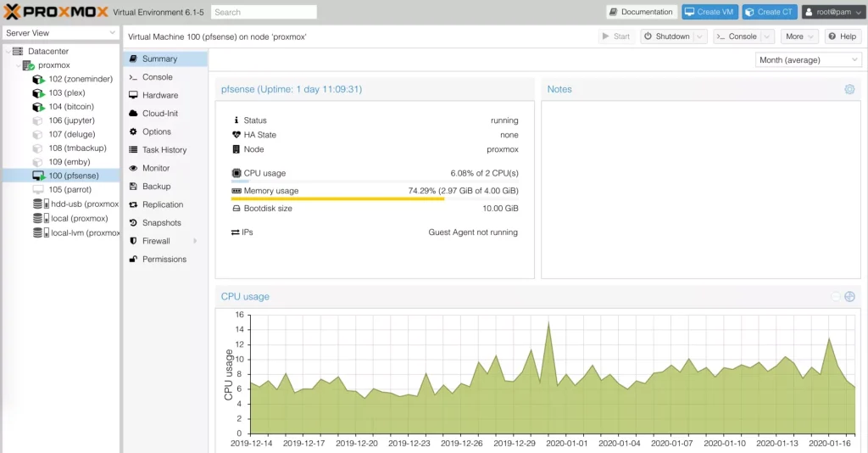868x453 pixels.
Task: Click the Notes panel gear icon
Action: tap(849, 89)
